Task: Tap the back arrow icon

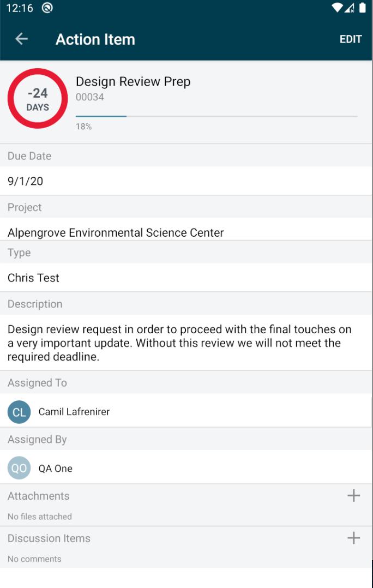Action: click(x=21, y=39)
